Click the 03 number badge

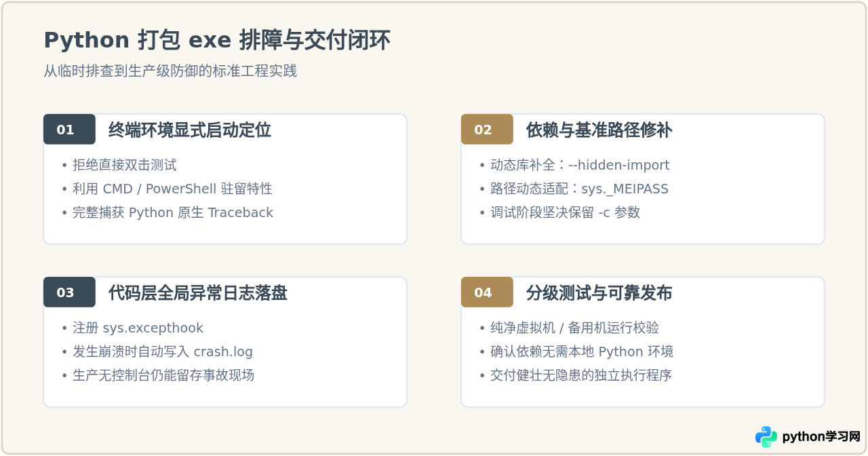(x=69, y=292)
